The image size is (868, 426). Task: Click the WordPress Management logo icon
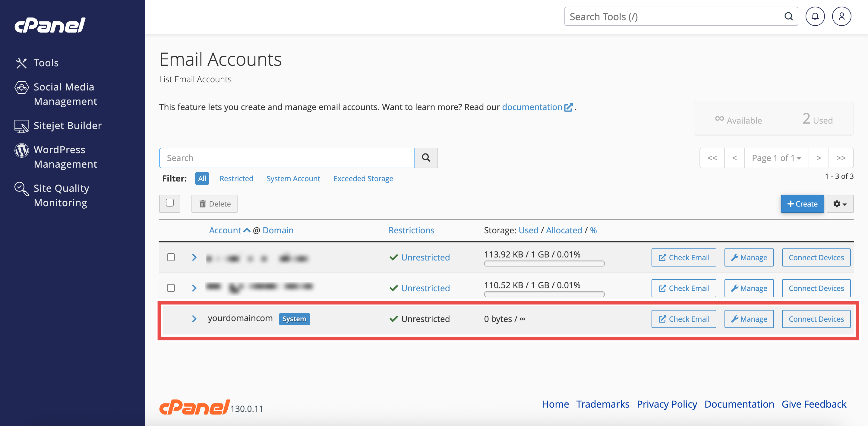point(21,150)
